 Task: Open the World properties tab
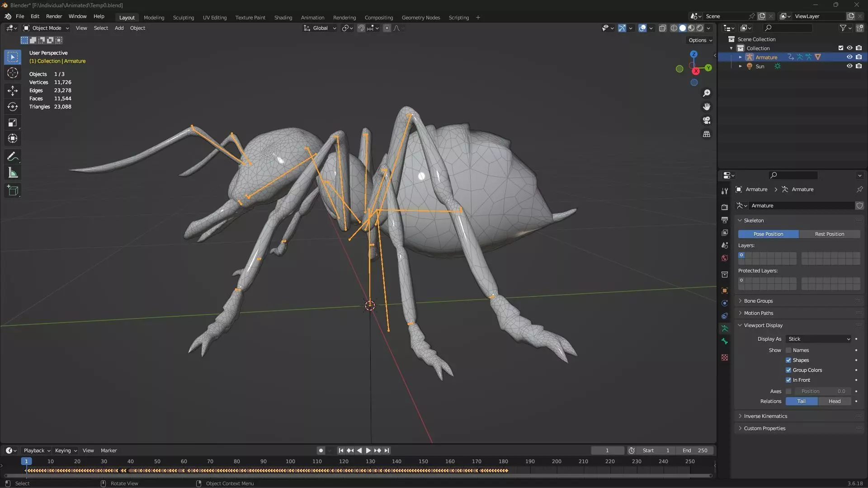point(725,258)
